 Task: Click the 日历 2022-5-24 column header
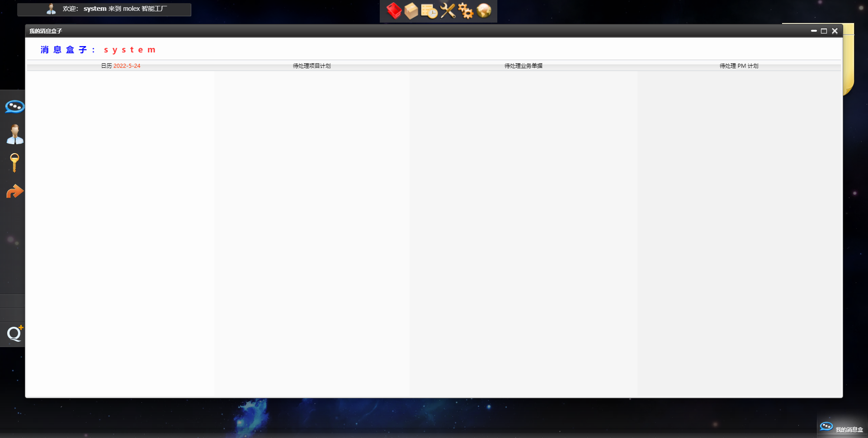tap(120, 66)
